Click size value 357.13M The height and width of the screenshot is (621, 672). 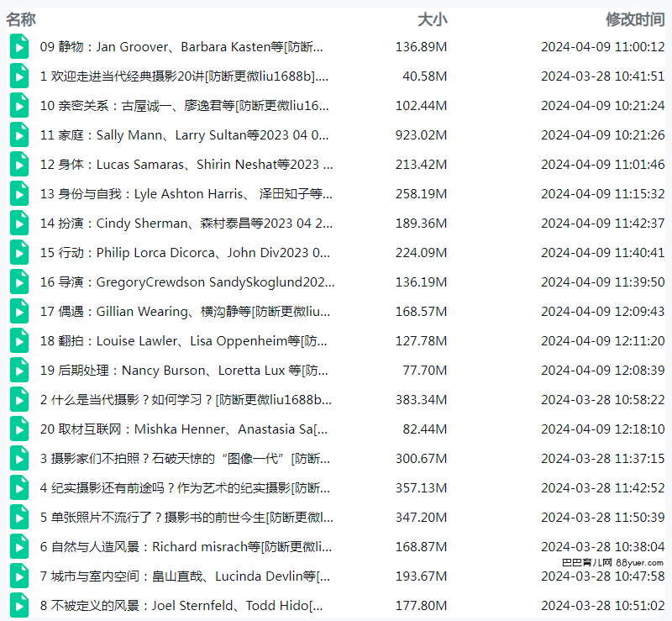coord(422,488)
